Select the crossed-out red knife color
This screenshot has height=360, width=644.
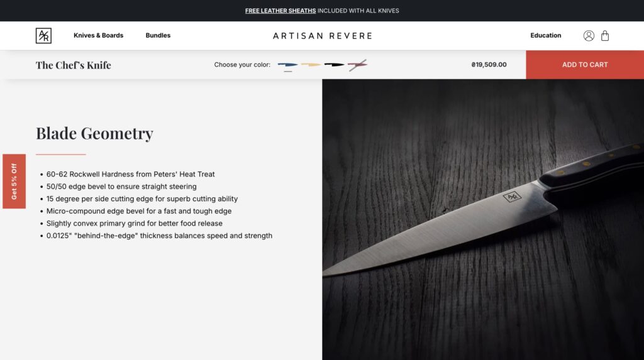coord(357,65)
